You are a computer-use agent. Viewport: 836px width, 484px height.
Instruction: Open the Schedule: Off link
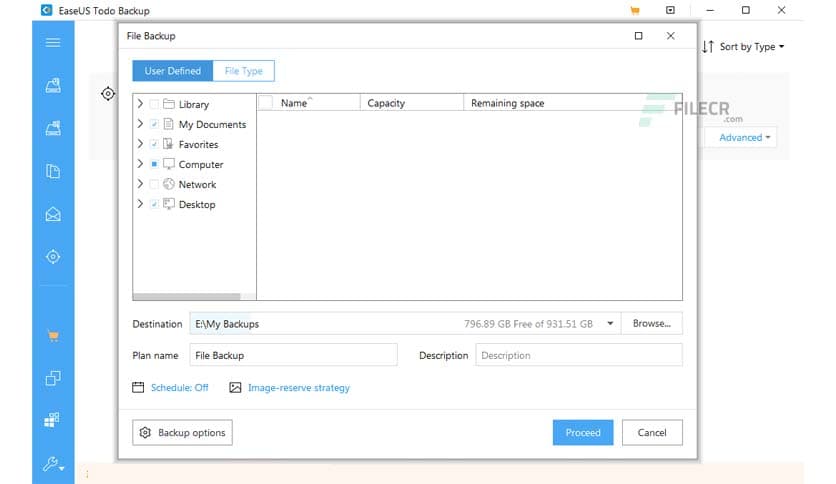coord(179,388)
